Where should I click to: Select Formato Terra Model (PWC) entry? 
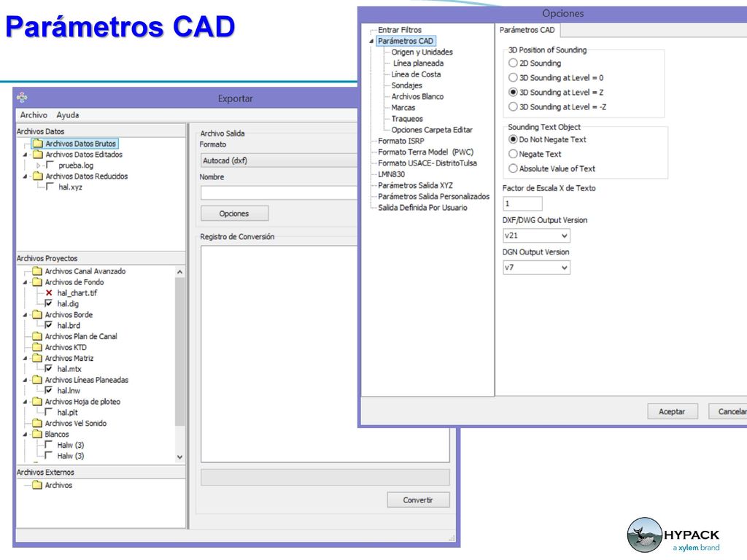(x=426, y=152)
